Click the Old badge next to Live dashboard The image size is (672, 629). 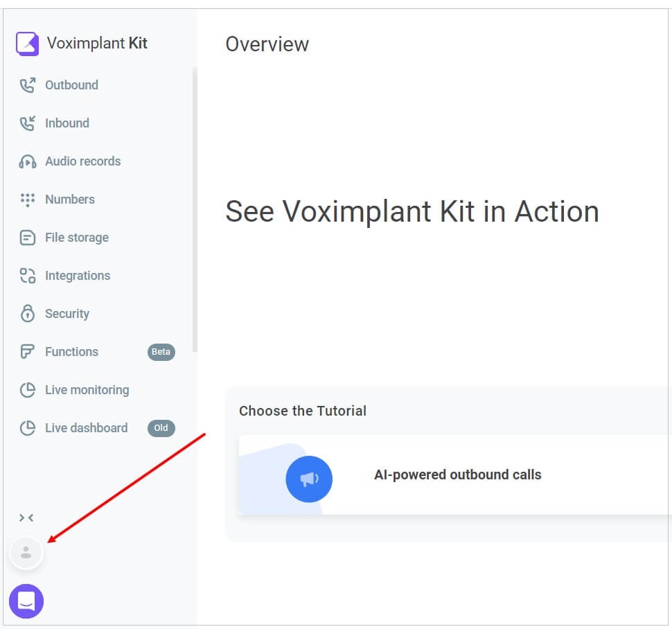(161, 428)
